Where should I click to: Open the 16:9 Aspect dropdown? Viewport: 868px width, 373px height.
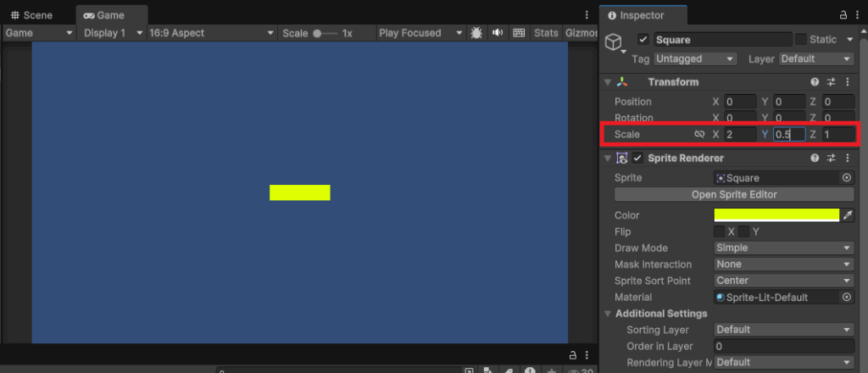coord(211,33)
